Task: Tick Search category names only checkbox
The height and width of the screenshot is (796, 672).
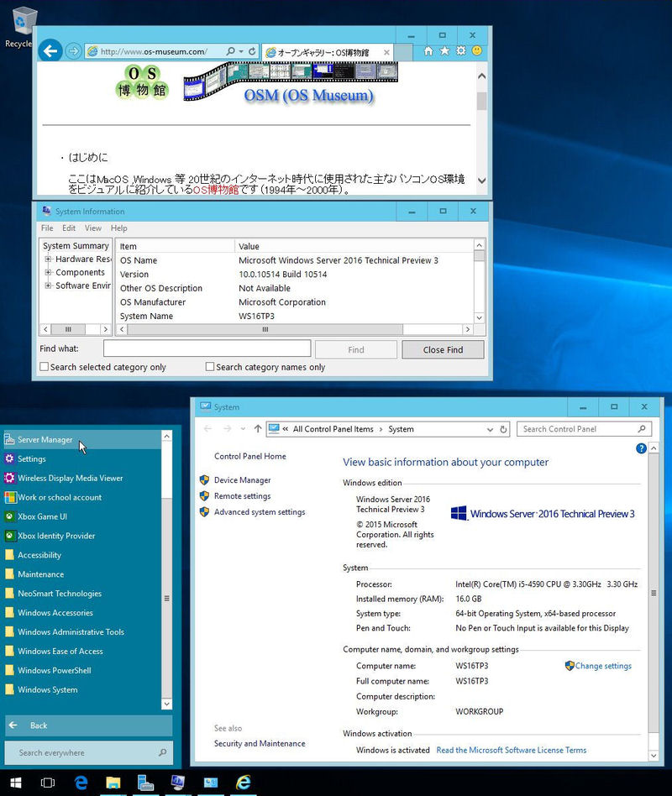Action: coord(210,367)
